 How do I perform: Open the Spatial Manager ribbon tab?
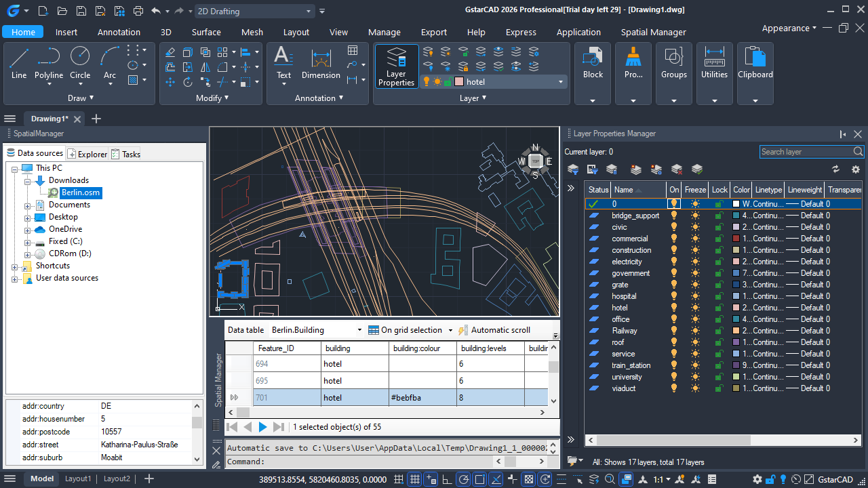point(653,32)
